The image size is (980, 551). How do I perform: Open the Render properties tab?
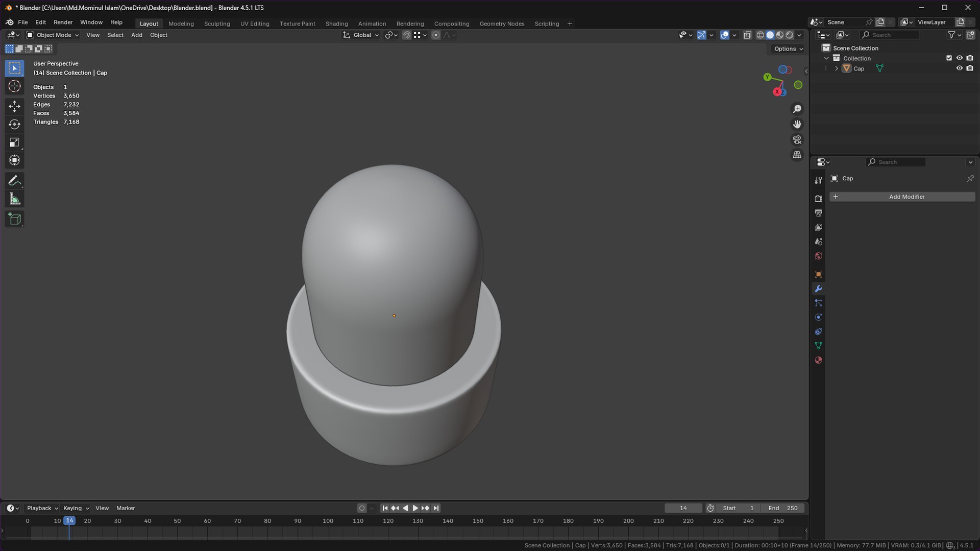[818, 198]
